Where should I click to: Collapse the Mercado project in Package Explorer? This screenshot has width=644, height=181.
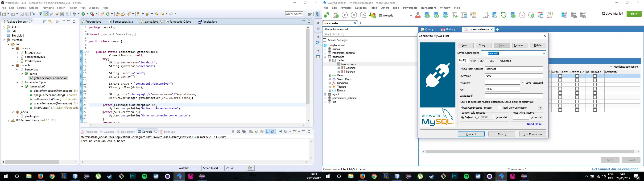point(4,40)
